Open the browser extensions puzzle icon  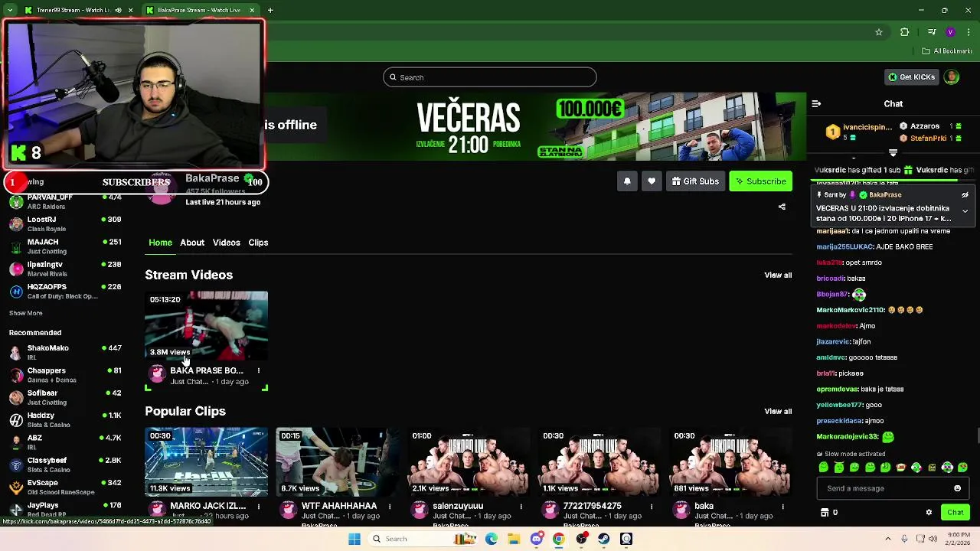click(x=905, y=32)
